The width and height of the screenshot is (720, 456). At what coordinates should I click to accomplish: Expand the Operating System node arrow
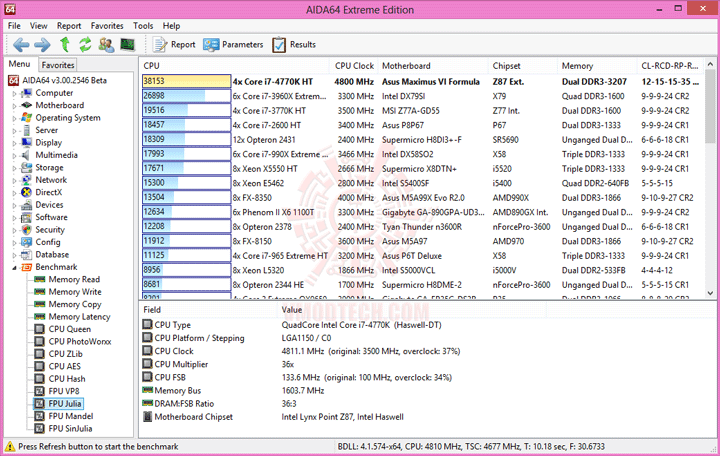(x=14, y=118)
